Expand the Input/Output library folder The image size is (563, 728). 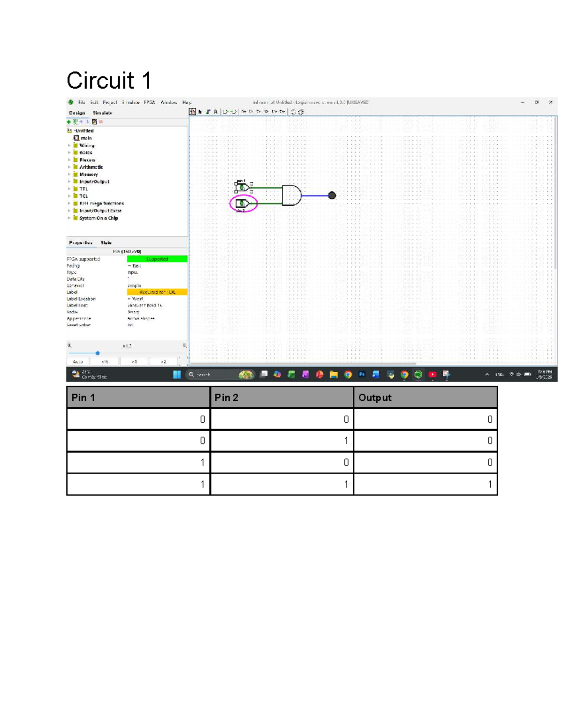coord(69,181)
